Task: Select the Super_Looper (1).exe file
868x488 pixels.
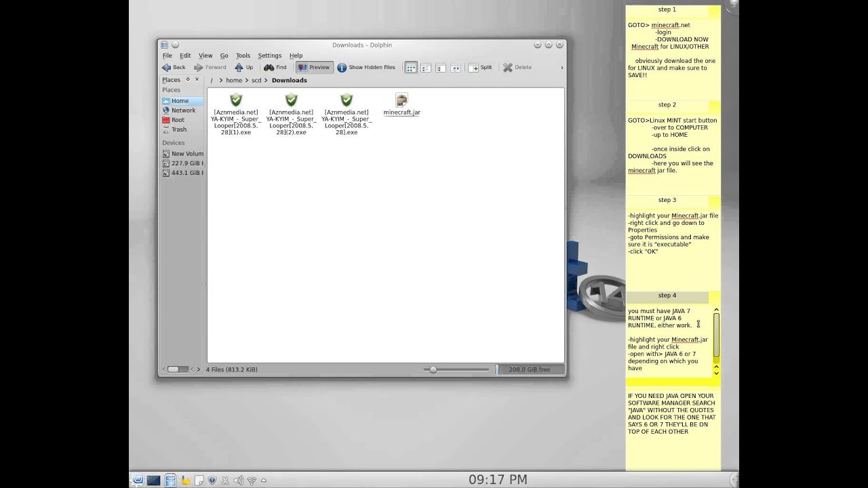Action: 235,114
